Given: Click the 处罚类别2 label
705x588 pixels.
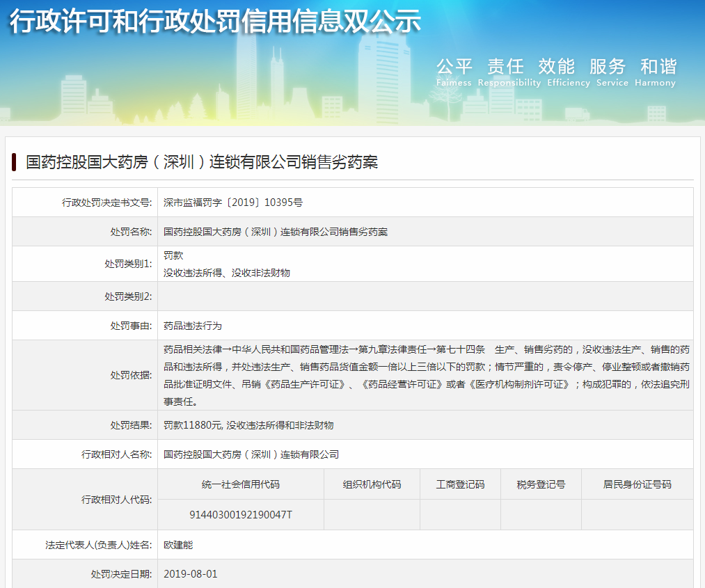Looking at the screenshot, I should pos(128,296).
